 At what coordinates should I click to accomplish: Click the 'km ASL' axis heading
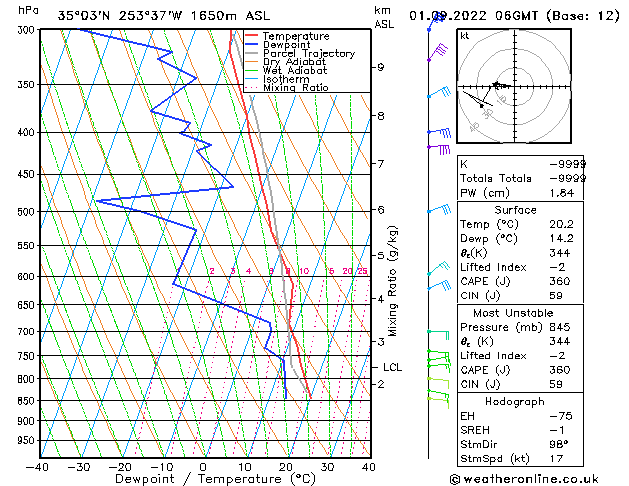[x=384, y=17]
